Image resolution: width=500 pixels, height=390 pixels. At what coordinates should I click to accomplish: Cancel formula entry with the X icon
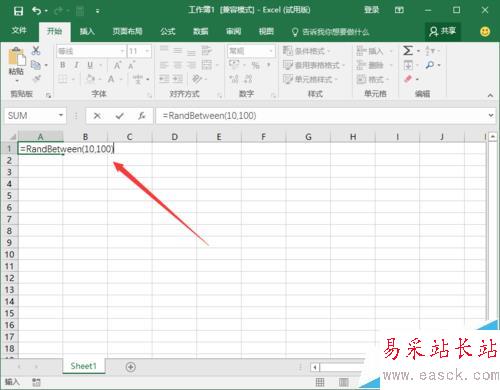click(97, 116)
